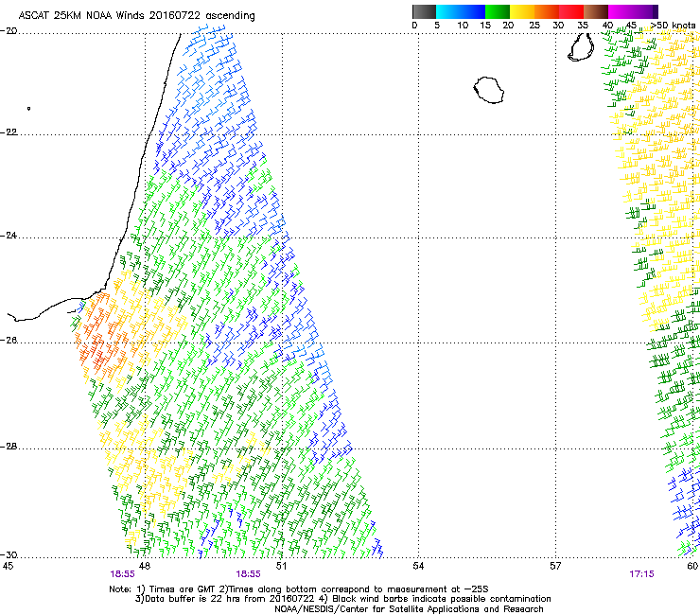The image size is (700, 615).
Task: Click the elongated island outline at the top (Mauritius)
Action: [x=581, y=47]
